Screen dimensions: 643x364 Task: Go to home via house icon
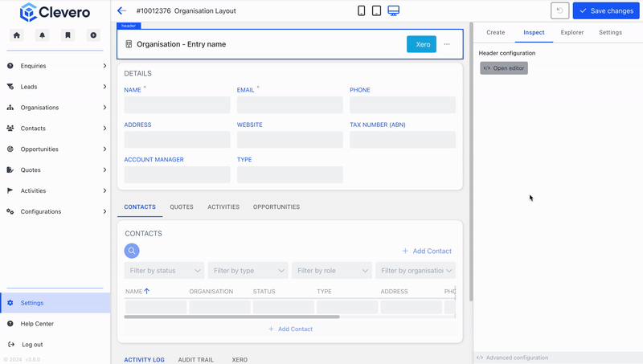(17, 35)
